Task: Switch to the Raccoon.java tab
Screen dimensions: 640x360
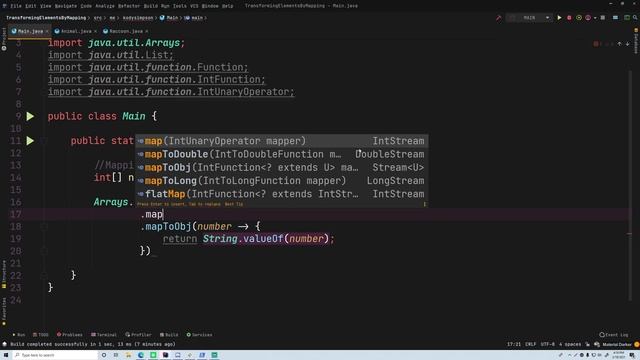Action: pos(126,31)
